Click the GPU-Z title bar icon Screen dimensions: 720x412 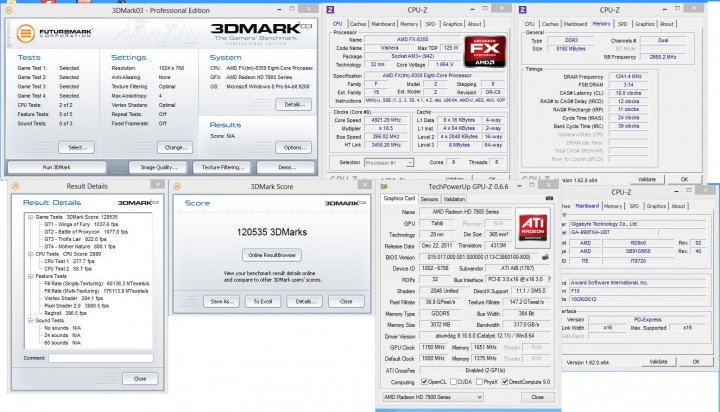[384, 186]
